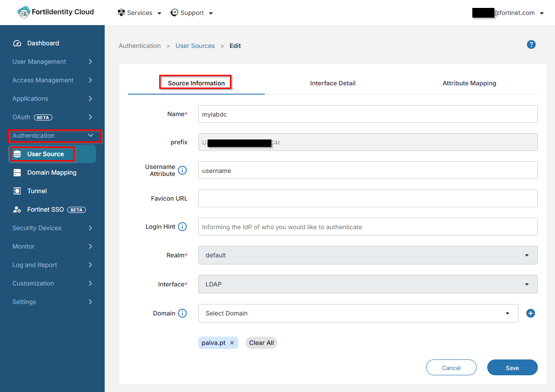The width and height of the screenshot is (555, 392).
Task: Click the Domain Mapping sidebar icon
Action: click(17, 172)
